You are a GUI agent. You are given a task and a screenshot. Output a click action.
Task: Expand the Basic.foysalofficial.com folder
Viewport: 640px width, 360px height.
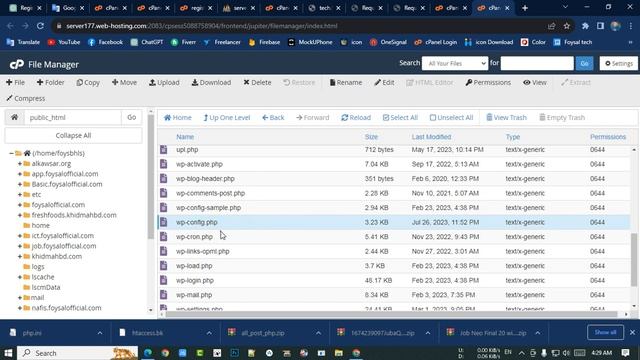point(20,184)
